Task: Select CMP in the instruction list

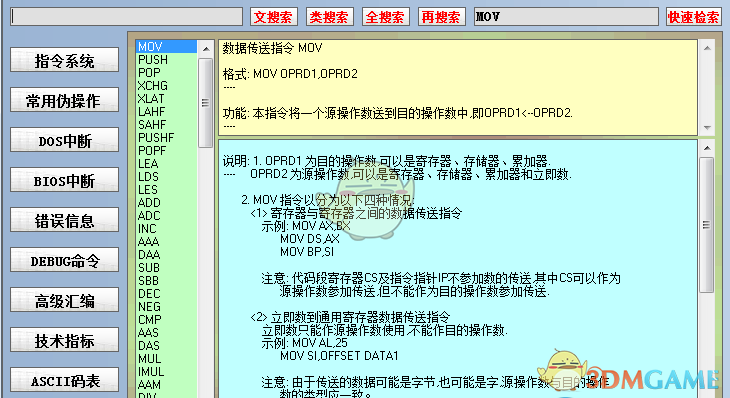Action: click(x=166, y=320)
